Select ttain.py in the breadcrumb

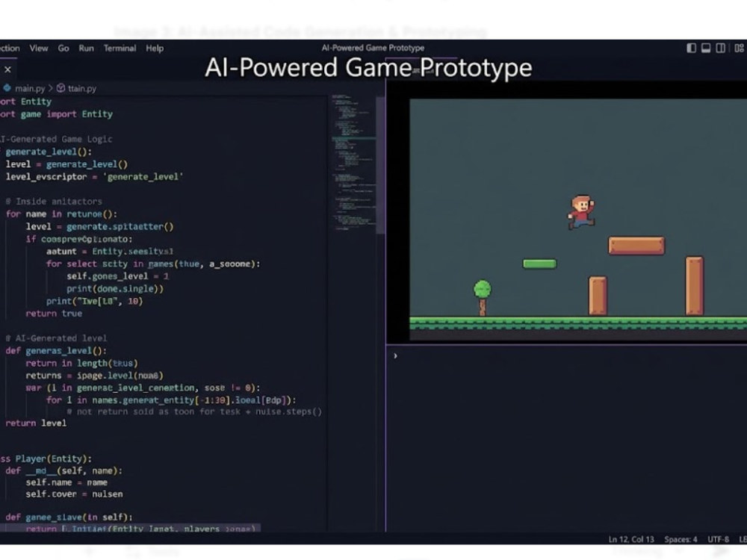coord(82,89)
